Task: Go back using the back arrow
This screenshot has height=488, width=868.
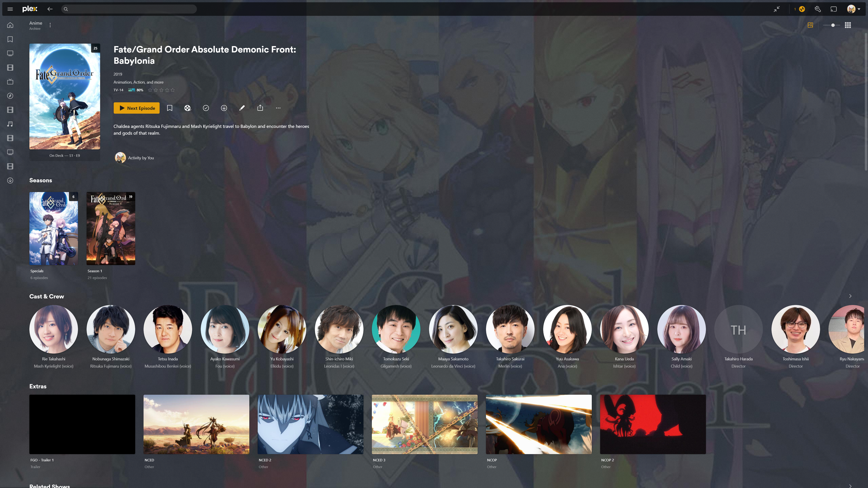Action: tap(50, 9)
